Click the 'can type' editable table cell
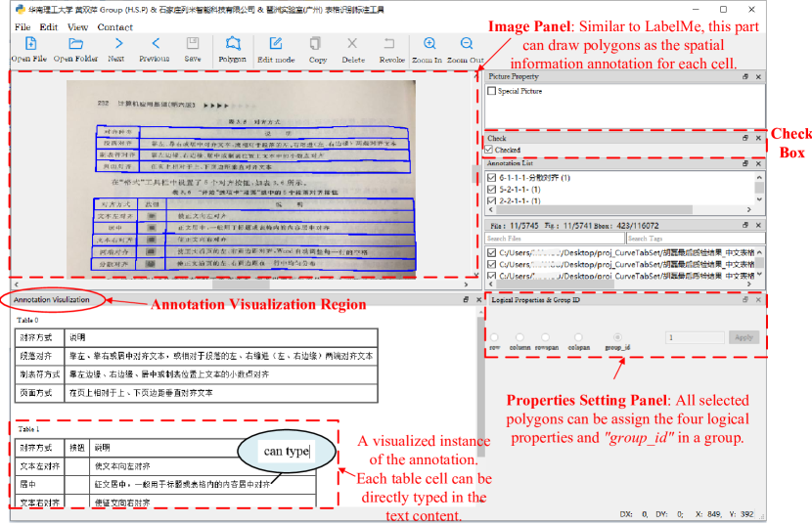Image resolution: width=812 pixels, height=525 pixels. (x=287, y=451)
